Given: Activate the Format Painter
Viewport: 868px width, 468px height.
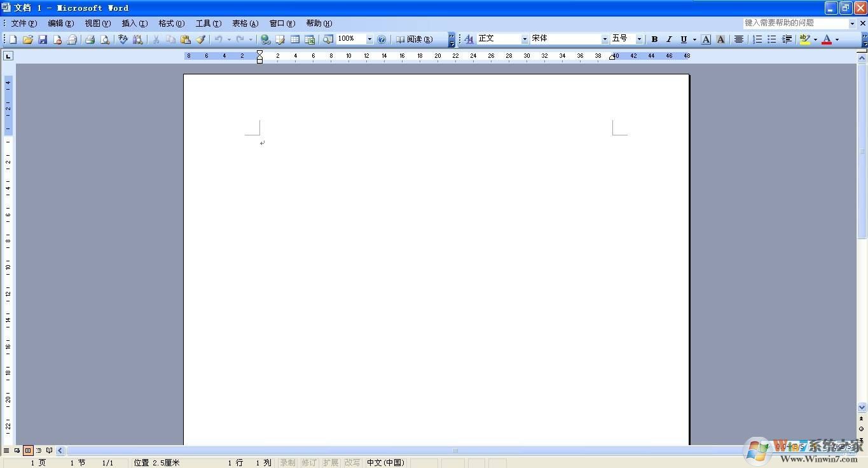Looking at the screenshot, I should [x=201, y=39].
